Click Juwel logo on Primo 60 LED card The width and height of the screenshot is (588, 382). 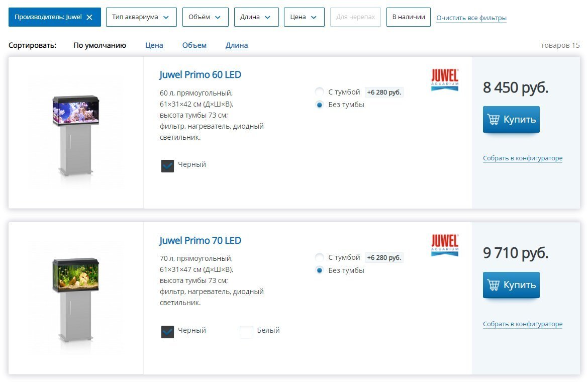tap(445, 80)
